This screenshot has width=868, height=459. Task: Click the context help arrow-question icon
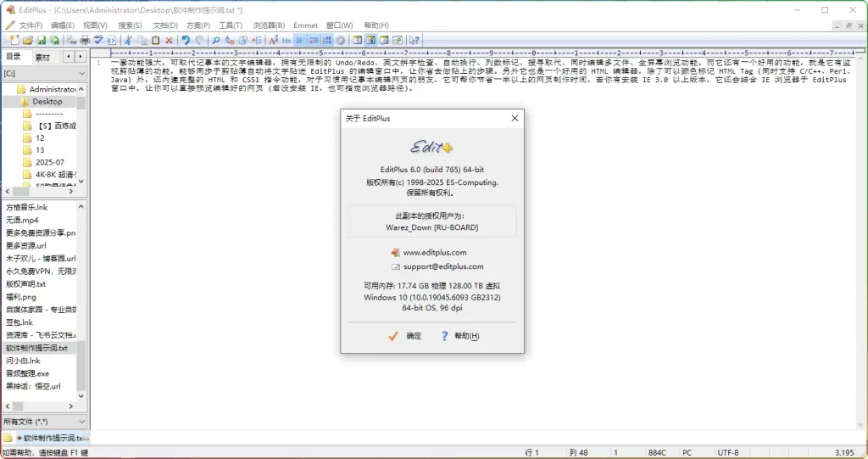pyautogui.click(x=414, y=40)
